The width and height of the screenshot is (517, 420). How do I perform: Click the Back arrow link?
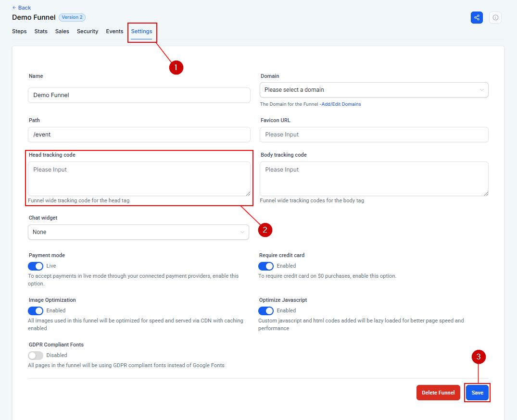click(x=21, y=8)
